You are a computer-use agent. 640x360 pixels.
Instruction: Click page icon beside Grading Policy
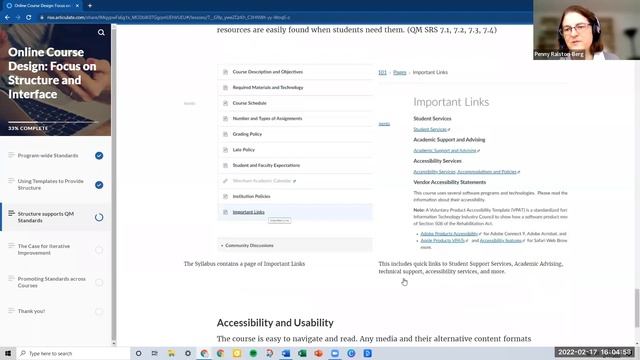[225, 134]
